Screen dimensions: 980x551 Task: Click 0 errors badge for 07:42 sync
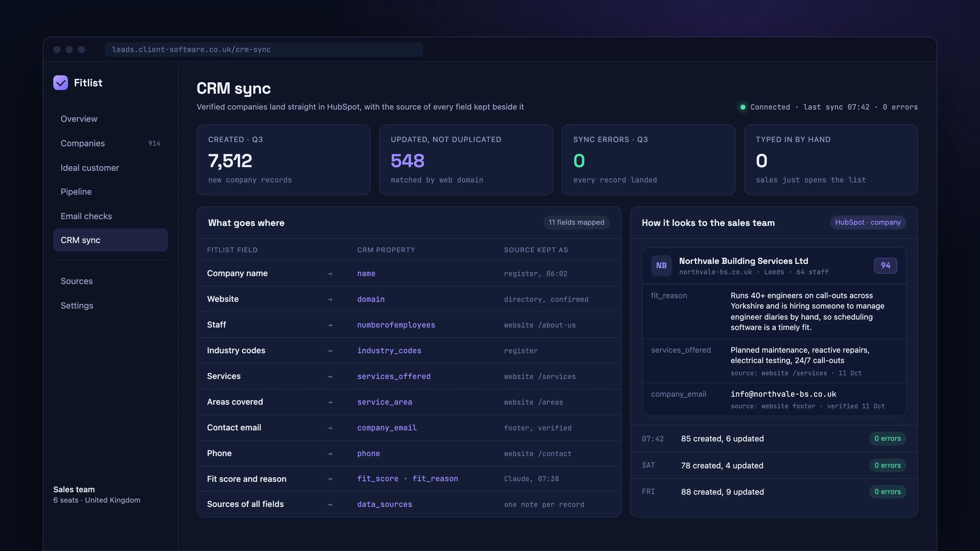(887, 438)
